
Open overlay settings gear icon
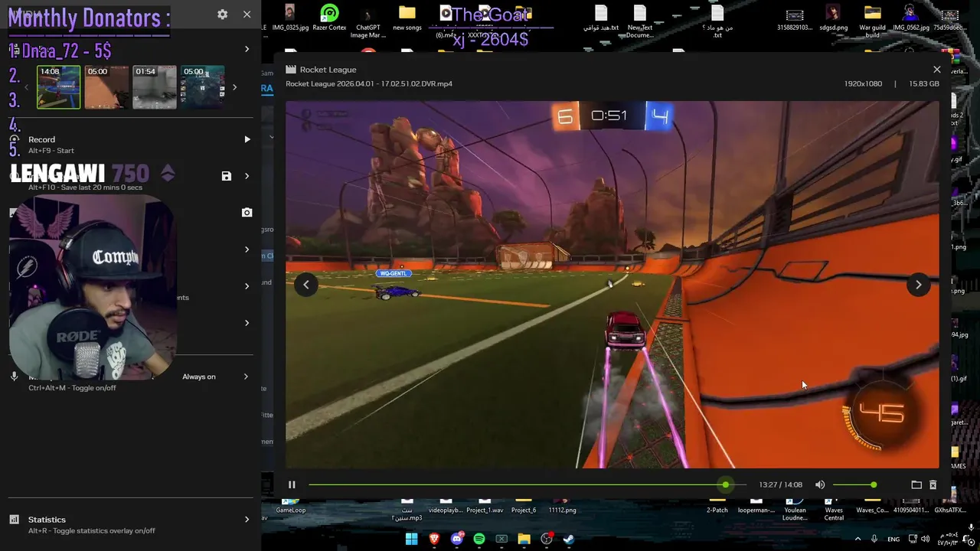pos(222,15)
